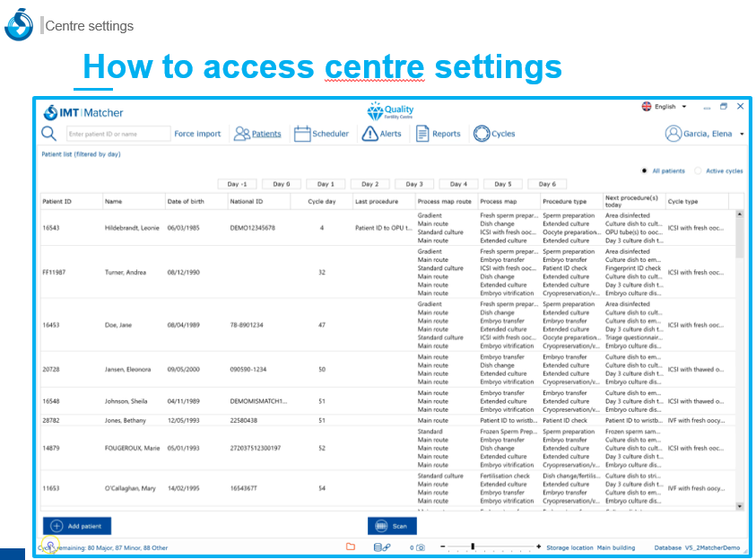Open the Reports page

click(x=438, y=134)
